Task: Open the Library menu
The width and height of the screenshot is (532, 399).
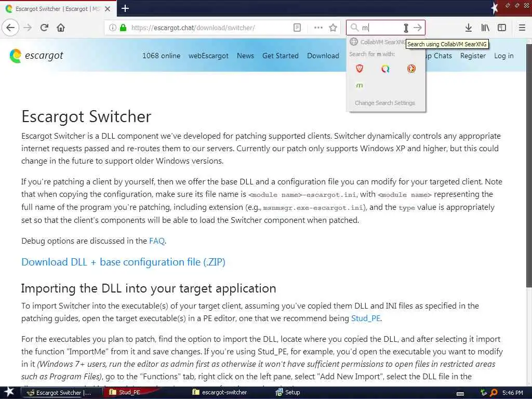Action: pos(485,28)
